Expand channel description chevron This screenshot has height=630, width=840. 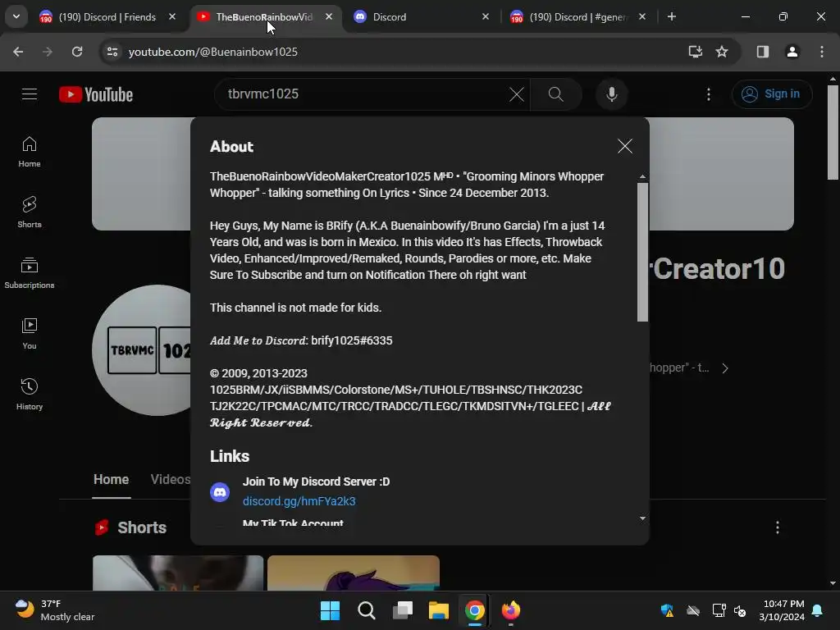(725, 368)
